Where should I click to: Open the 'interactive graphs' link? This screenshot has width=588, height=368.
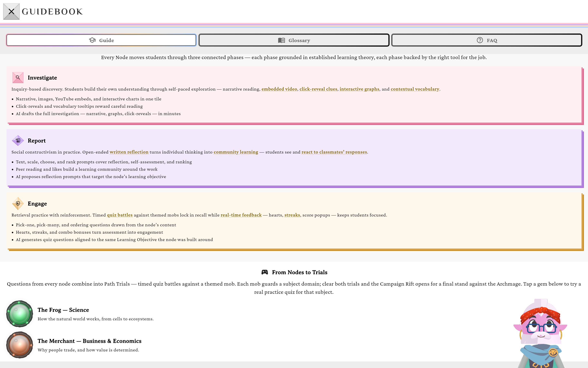pyautogui.click(x=359, y=89)
